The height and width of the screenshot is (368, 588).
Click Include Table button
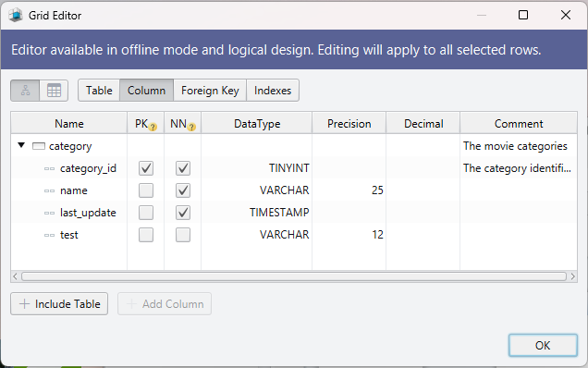[x=59, y=304]
